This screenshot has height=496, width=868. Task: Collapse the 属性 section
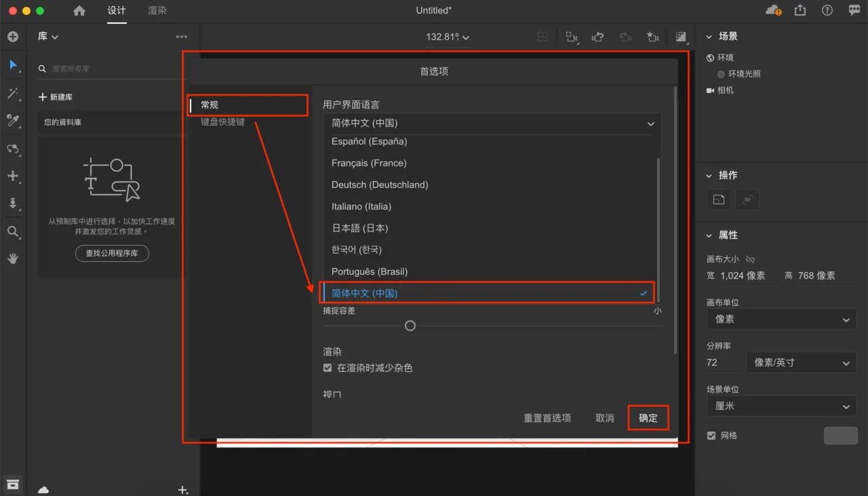(x=709, y=235)
